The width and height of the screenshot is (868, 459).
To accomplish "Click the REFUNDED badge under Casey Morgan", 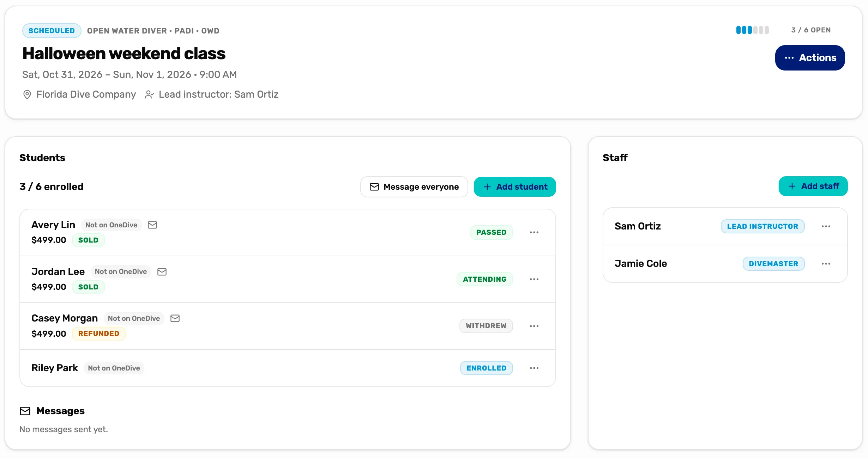I will pyautogui.click(x=99, y=333).
